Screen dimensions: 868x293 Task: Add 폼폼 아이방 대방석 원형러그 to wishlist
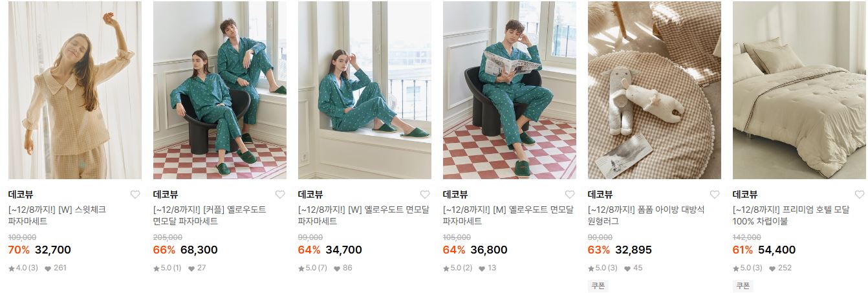pyautogui.click(x=715, y=195)
